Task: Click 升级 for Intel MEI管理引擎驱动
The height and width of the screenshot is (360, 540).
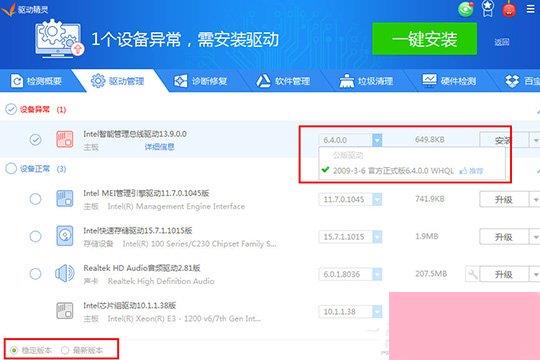Action: 504,199
